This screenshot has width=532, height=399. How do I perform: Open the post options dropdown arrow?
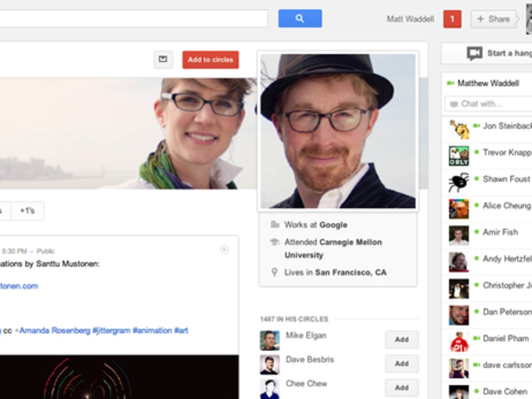click(224, 250)
